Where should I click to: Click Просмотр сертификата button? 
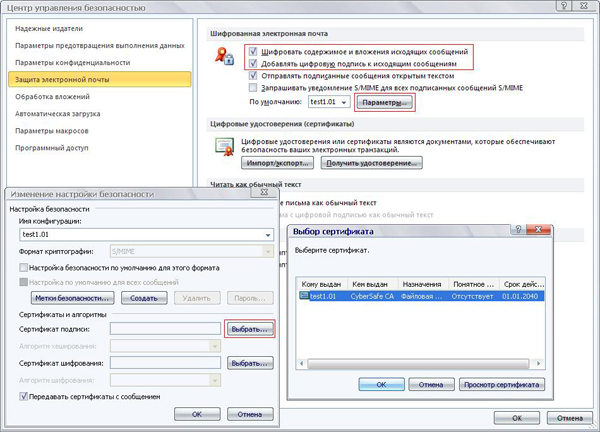pyautogui.click(x=502, y=385)
